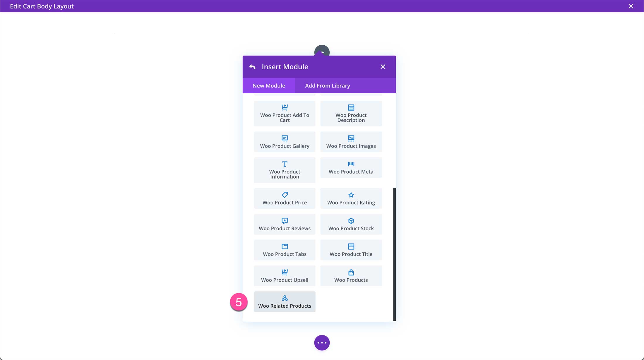Select the Woo Product Meta bar chart icon
644x360 pixels.
click(351, 164)
